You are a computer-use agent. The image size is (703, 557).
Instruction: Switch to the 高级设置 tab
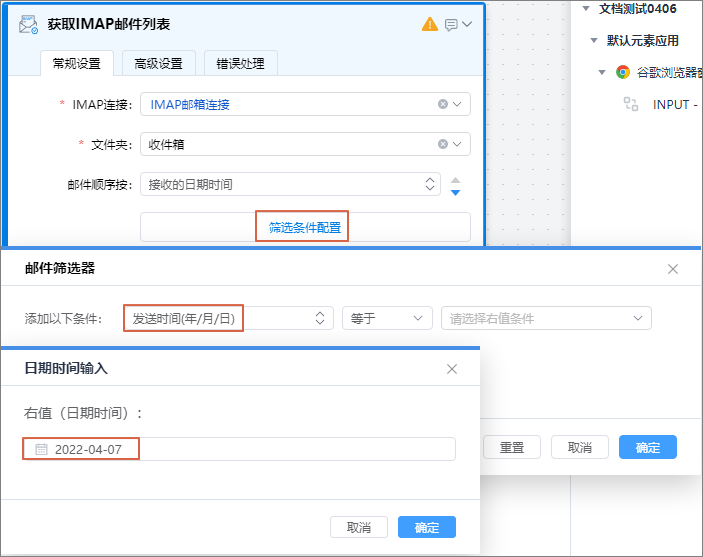[x=159, y=63]
